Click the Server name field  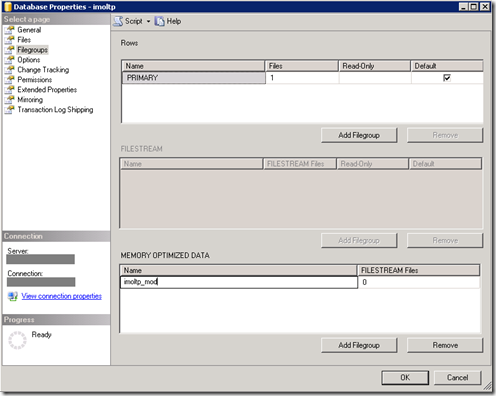click(41, 259)
